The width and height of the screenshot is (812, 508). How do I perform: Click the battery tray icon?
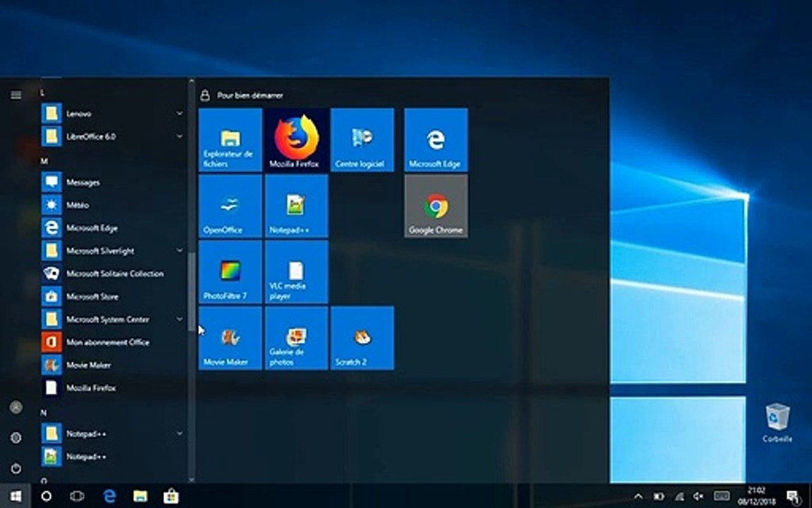tap(659, 496)
